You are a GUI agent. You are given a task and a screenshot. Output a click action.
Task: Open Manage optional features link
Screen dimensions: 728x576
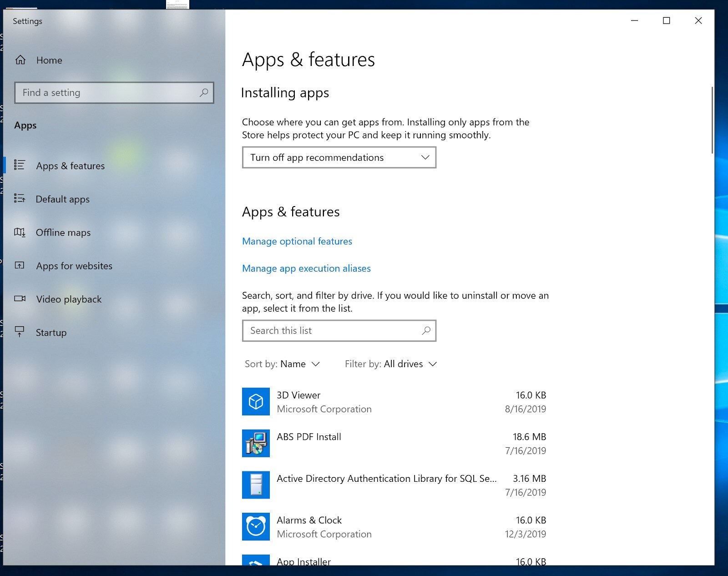pos(297,242)
